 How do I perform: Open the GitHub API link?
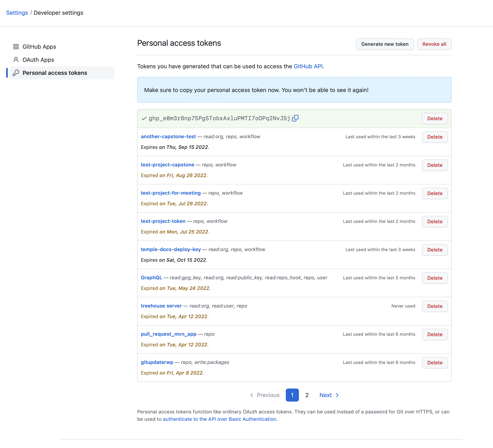(308, 66)
